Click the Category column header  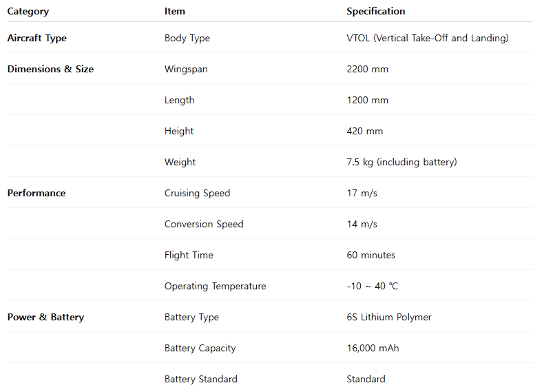pyautogui.click(x=28, y=11)
